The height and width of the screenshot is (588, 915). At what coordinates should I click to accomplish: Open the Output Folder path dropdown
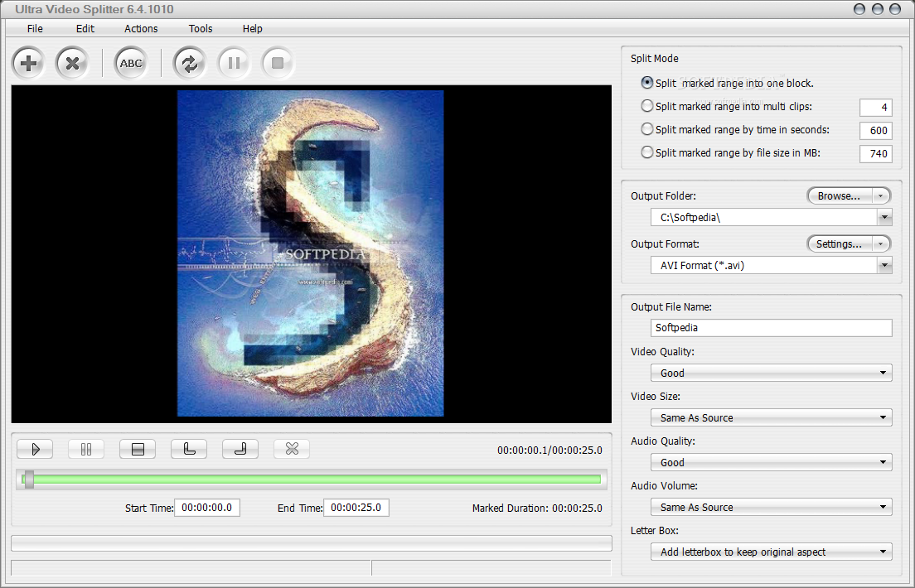click(884, 218)
